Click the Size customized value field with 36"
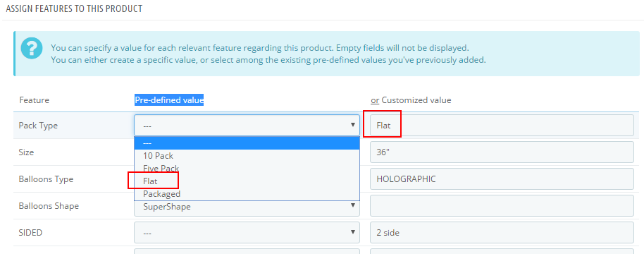This screenshot has width=644, height=254. click(502, 152)
